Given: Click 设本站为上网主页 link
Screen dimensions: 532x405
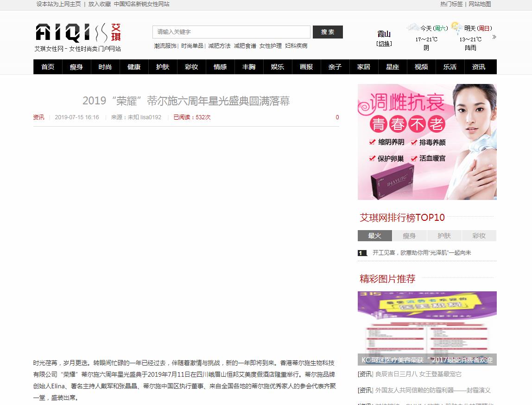Looking at the screenshot, I should coord(59,4).
